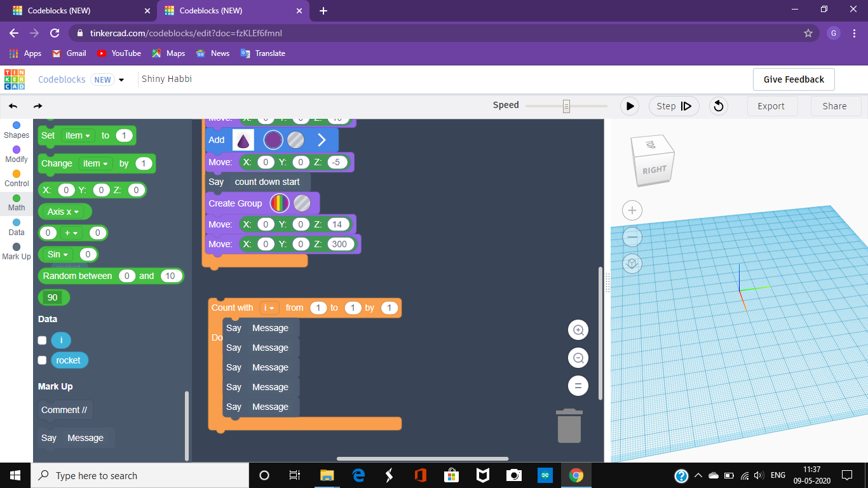Viewport: 868px width, 488px height.
Task: Open the 'item' dropdown in the Set block
Action: [78, 135]
